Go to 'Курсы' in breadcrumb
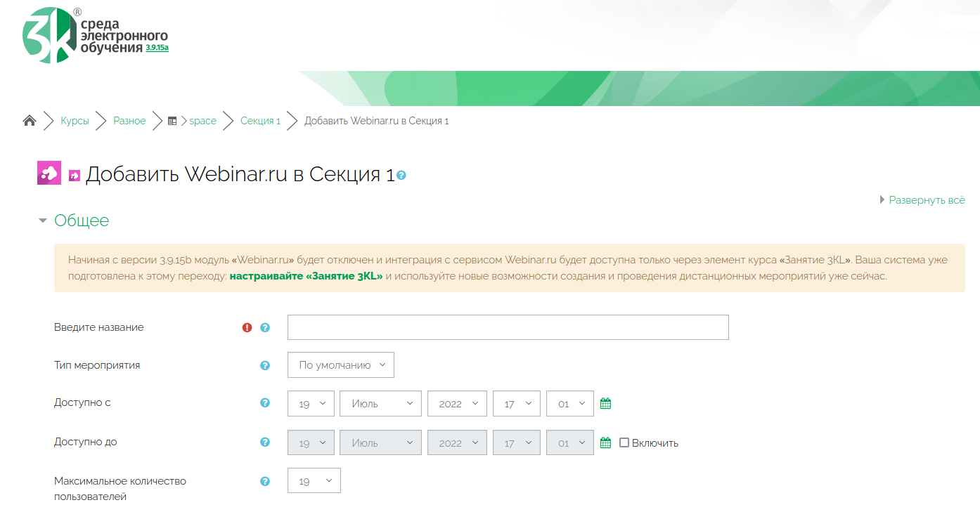This screenshot has height=512, width=980. pos(75,121)
